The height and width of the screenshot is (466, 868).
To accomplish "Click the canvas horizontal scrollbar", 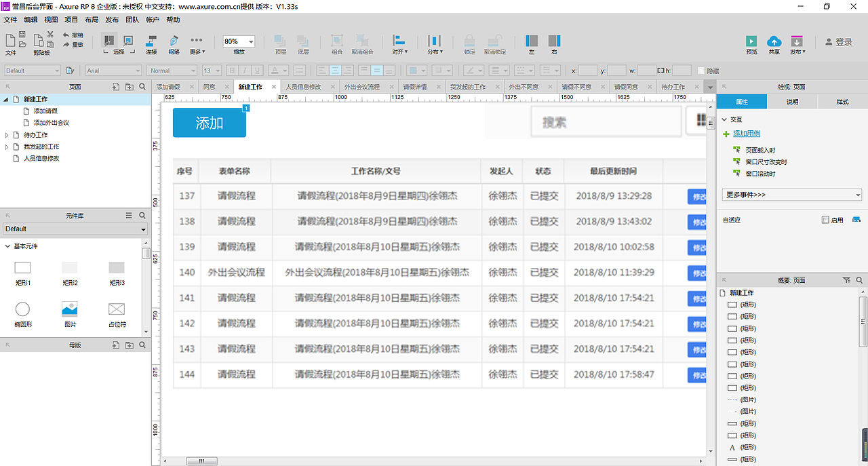I will point(201,461).
